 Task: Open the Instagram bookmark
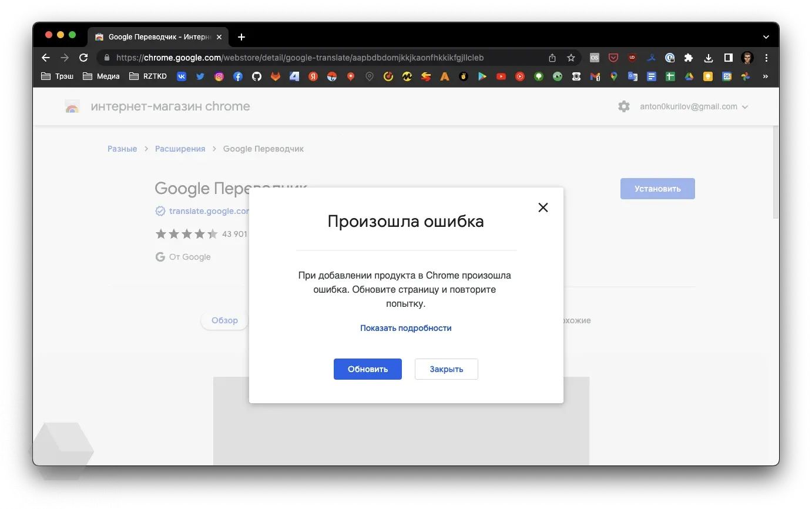[x=219, y=76]
